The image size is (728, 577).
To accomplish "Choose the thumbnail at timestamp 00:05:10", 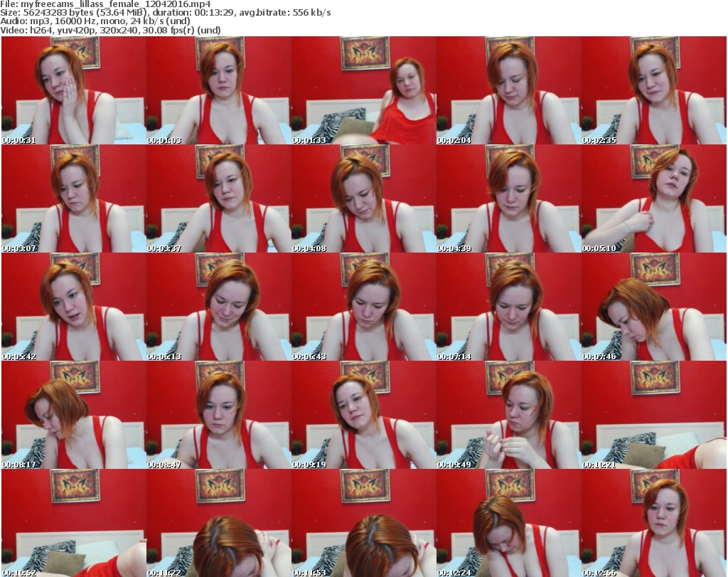I will tap(653, 198).
